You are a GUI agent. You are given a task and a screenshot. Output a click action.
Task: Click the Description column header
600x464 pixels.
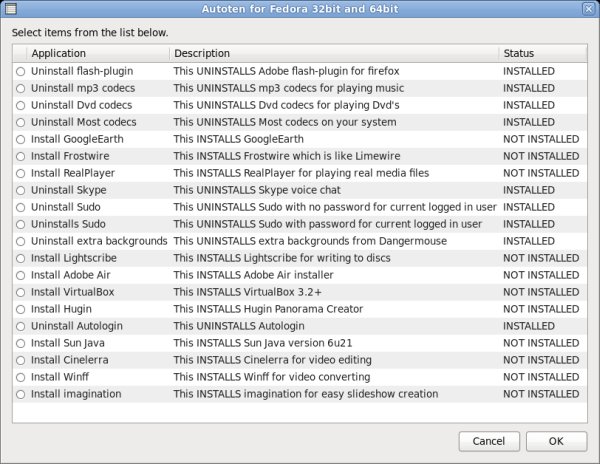click(x=333, y=53)
